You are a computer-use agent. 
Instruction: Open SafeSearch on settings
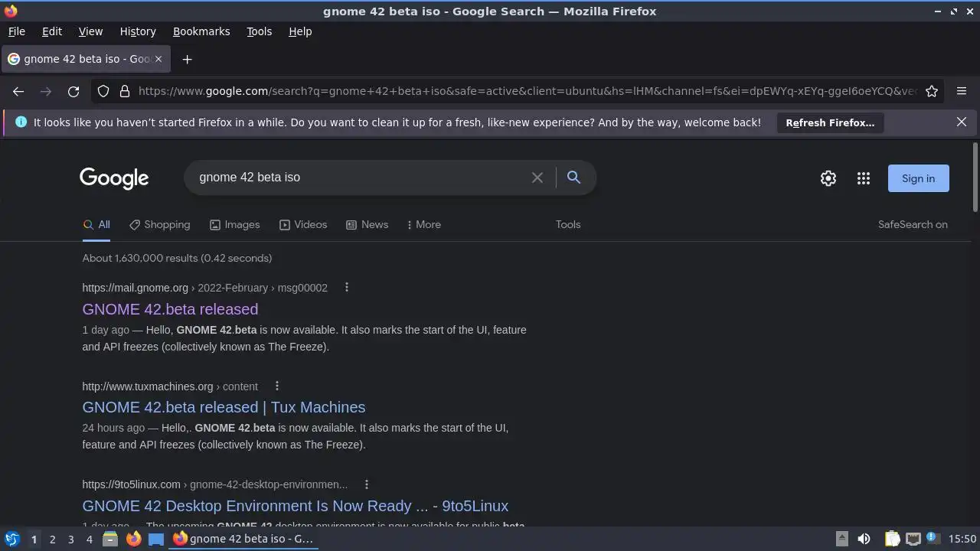[913, 224]
